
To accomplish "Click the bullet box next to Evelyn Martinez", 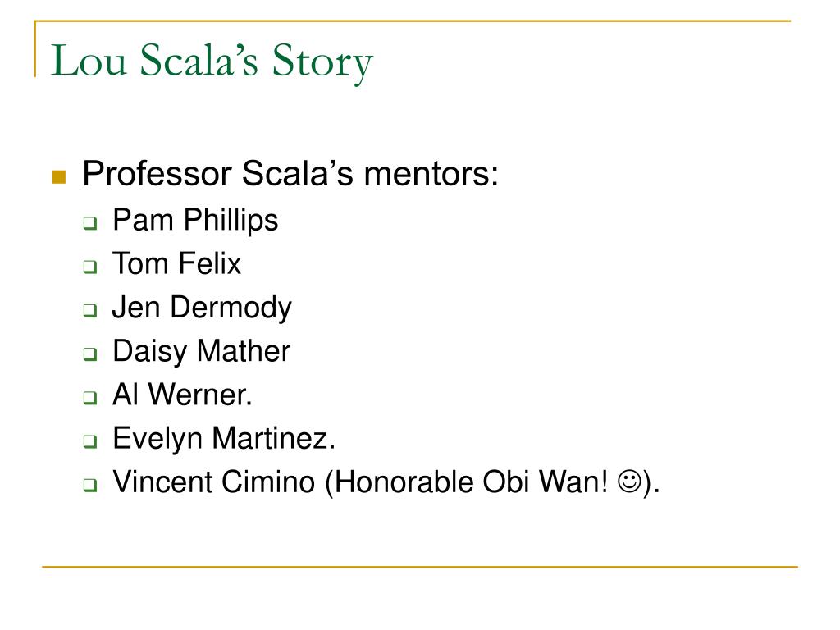I will coord(90,441).
